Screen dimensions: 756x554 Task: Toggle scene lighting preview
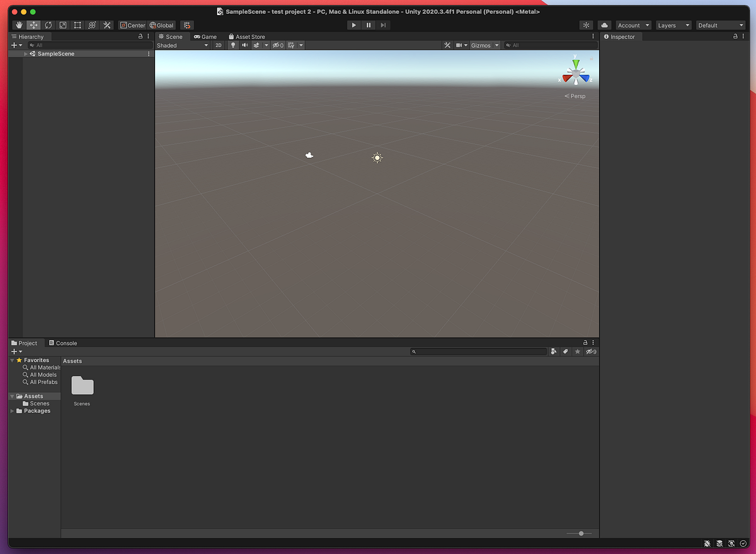click(x=232, y=45)
